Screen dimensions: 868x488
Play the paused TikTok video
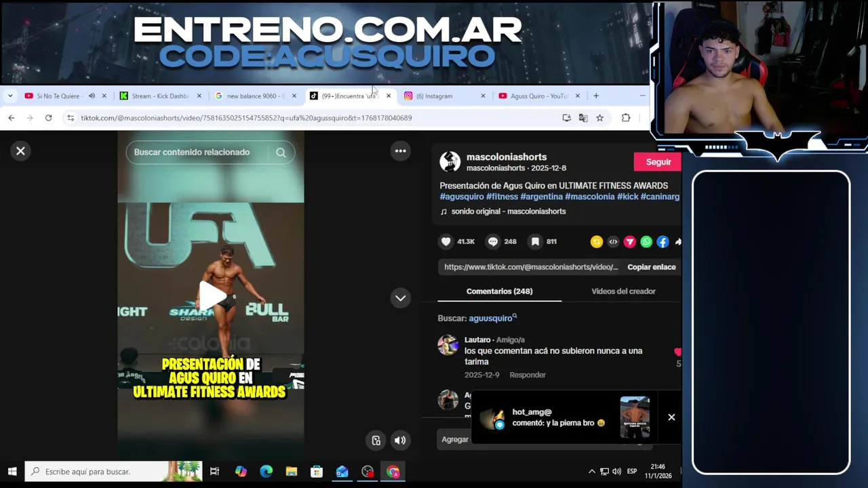tap(212, 296)
